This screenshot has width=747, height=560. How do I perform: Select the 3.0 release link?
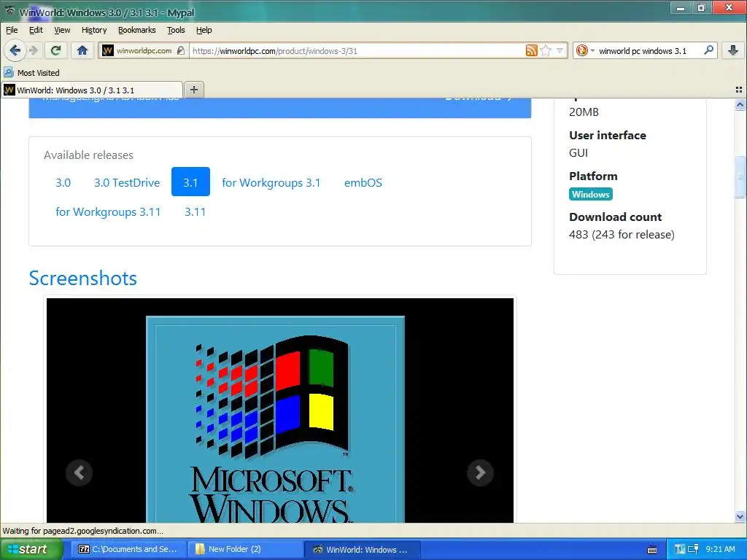coord(63,182)
